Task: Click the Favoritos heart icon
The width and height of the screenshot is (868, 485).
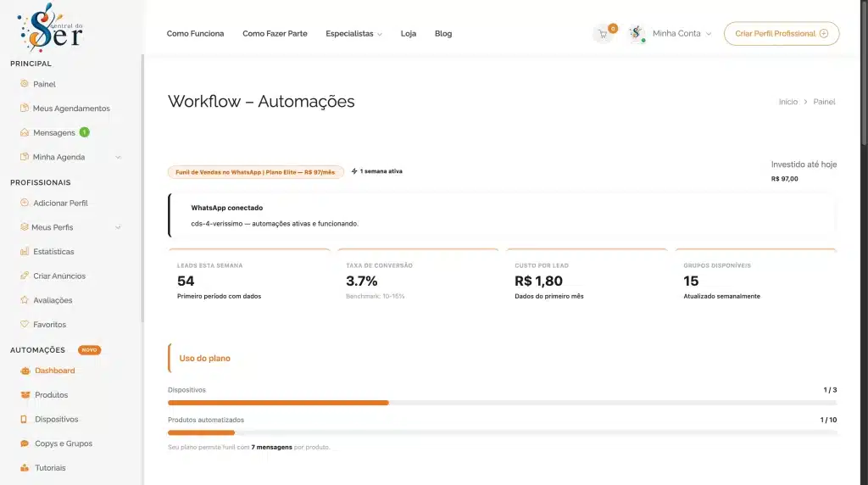Action: [x=25, y=325]
